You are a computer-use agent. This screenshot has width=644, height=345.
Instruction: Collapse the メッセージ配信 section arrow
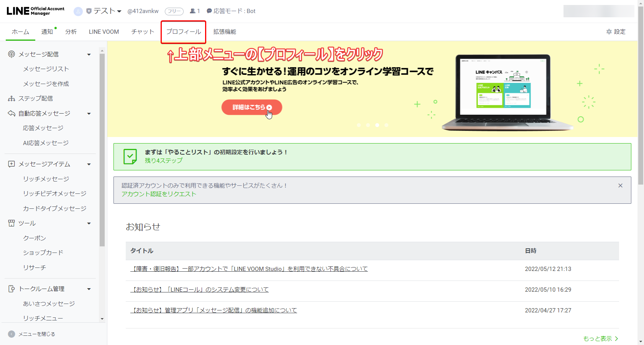pos(89,54)
